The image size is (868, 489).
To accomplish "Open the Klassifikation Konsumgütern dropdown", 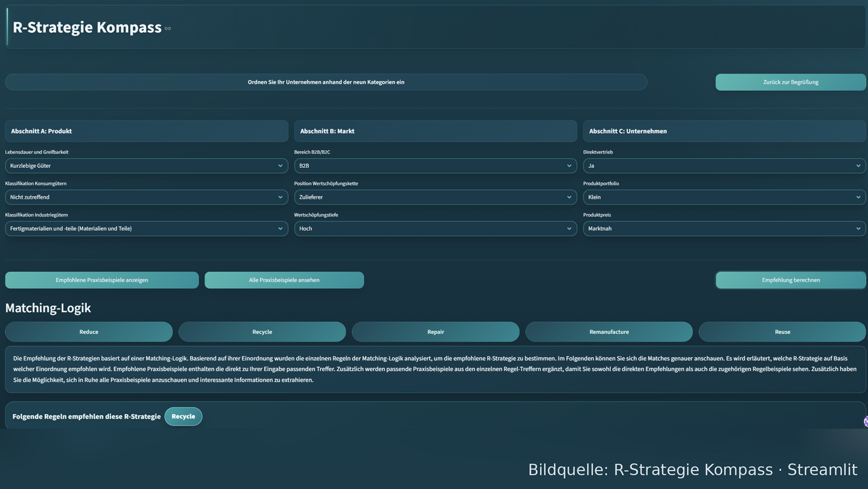I will pyautogui.click(x=147, y=197).
